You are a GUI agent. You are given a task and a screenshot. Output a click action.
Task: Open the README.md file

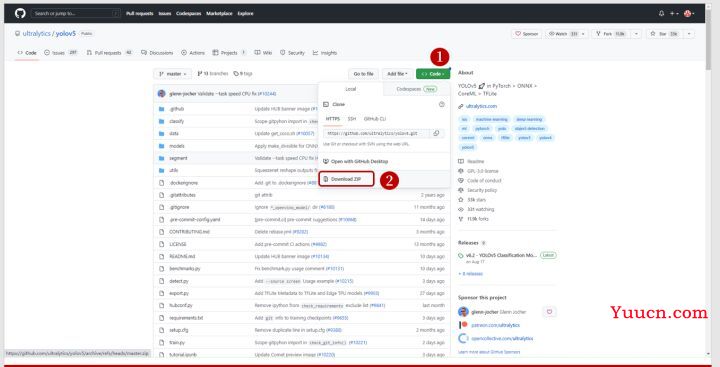(182, 256)
